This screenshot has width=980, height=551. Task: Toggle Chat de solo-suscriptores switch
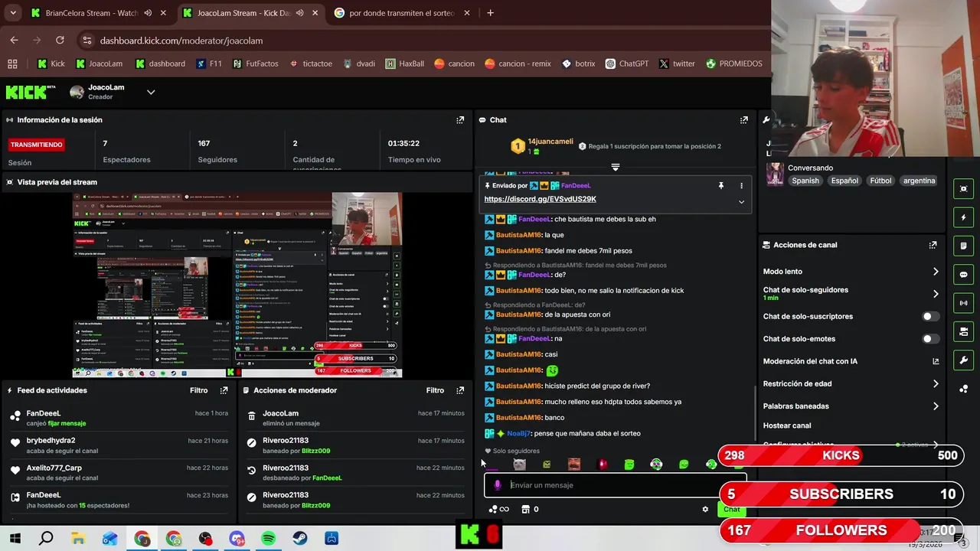(x=930, y=316)
